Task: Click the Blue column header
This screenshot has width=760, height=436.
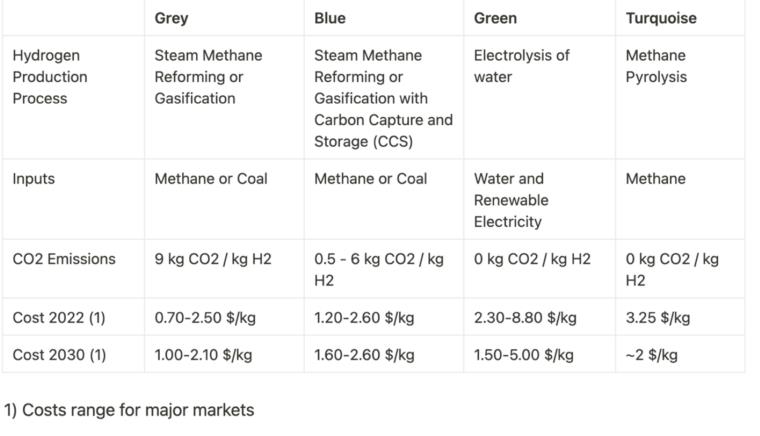Action: click(330, 18)
